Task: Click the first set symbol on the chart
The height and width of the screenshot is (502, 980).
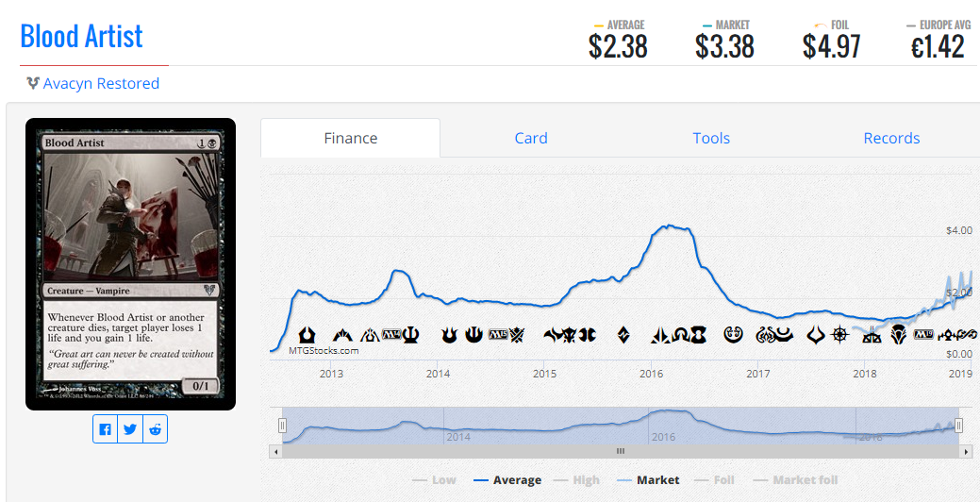Action: (307, 335)
